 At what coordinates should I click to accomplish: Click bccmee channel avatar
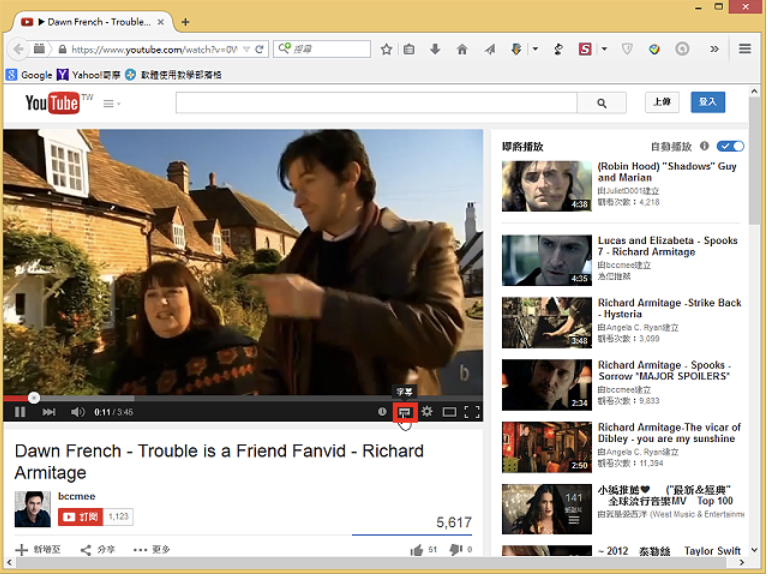[32, 509]
